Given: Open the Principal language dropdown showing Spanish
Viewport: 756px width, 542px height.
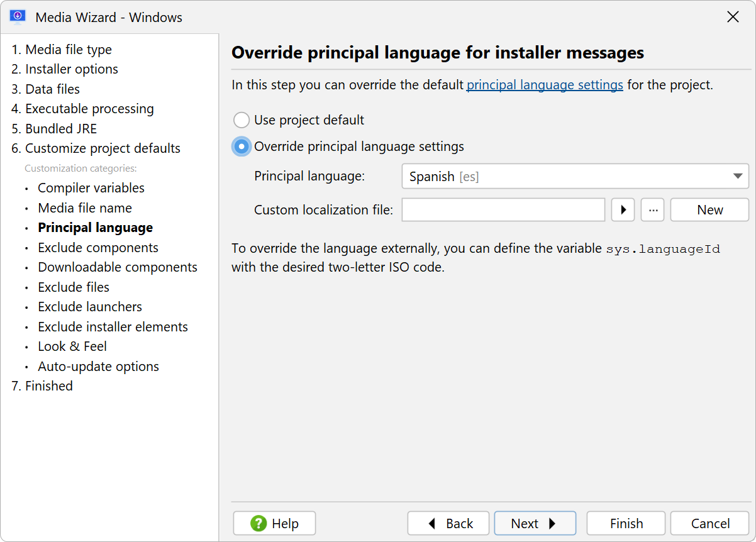Looking at the screenshot, I should 575,177.
